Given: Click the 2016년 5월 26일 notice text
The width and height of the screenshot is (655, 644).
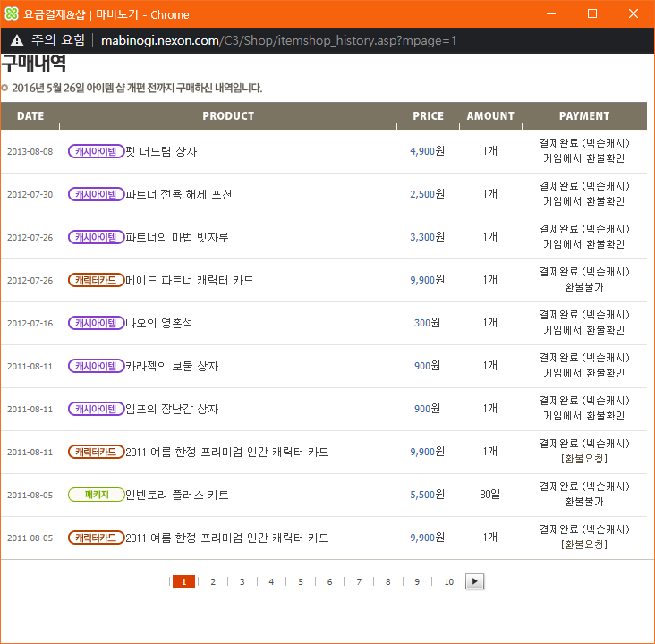Looking at the screenshot, I should (x=137, y=88).
